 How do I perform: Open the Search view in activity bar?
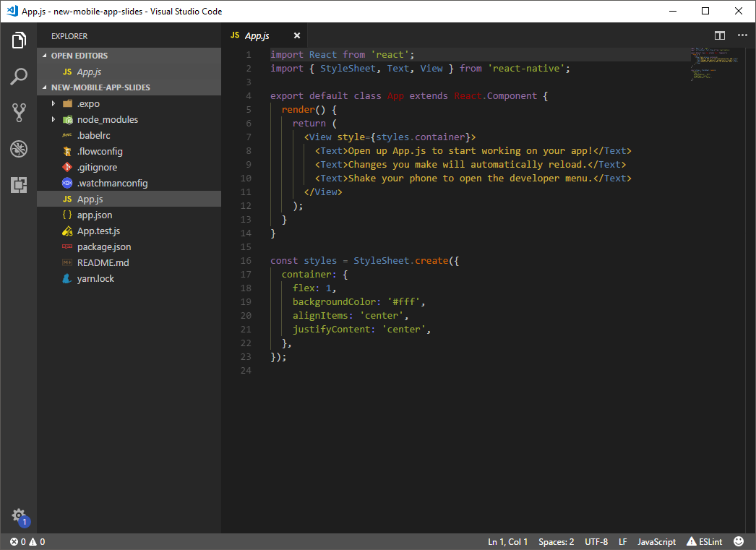tap(19, 76)
